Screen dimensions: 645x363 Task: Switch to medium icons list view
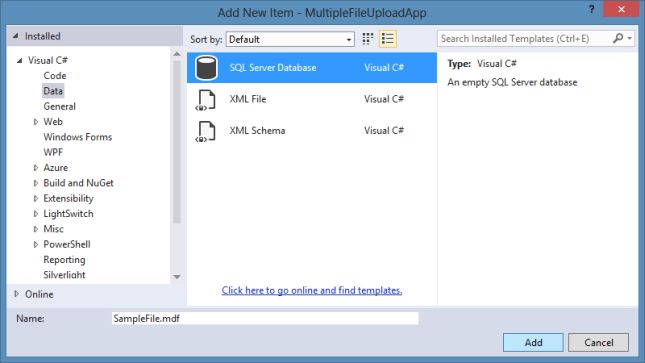(x=387, y=39)
